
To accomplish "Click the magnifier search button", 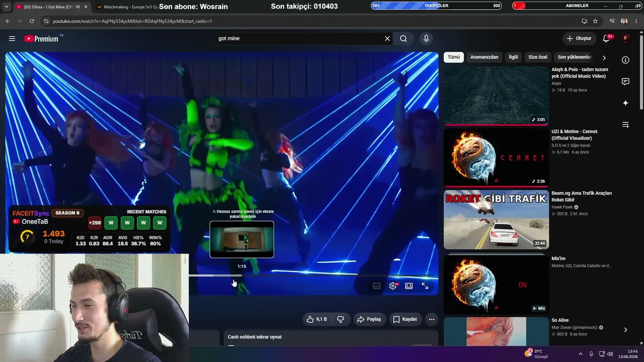I will (404, 39).
